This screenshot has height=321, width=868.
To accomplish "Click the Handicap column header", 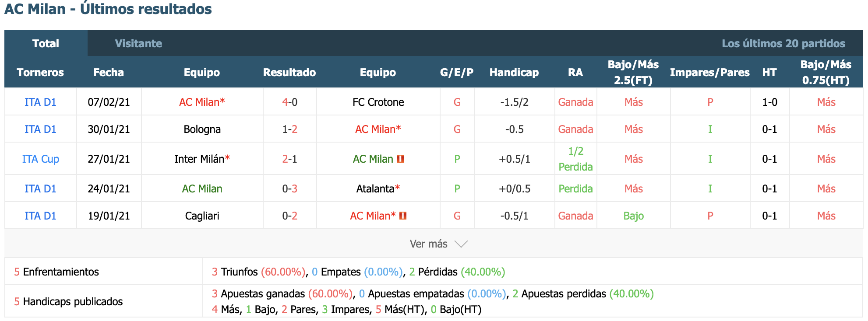I will [x=514, y=72].
